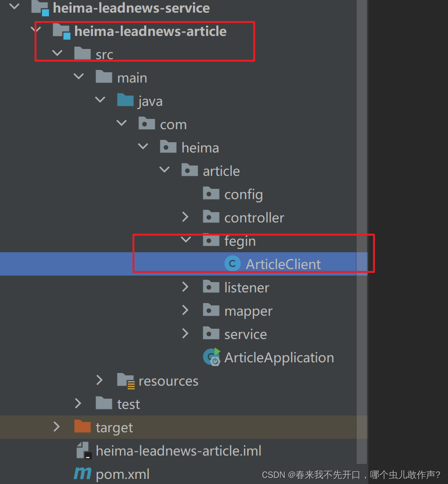
Task: Click the com package icon
Action: (x=146, y=124)
